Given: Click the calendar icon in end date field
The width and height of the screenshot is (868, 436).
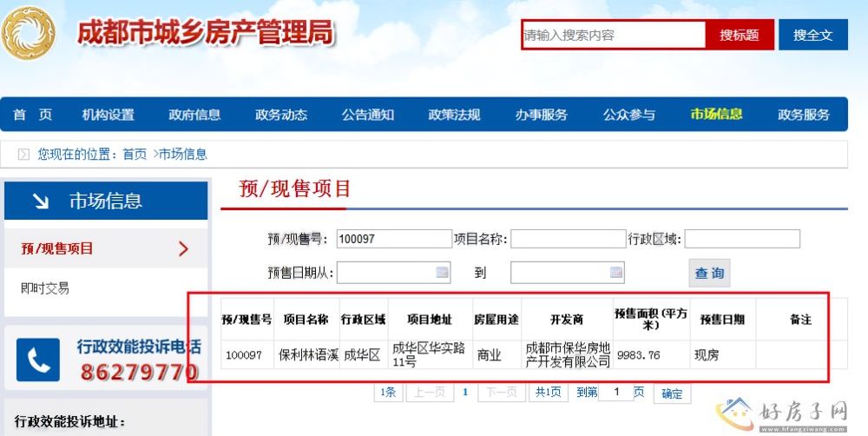Looking at the screenshot, I should click(x=615, y=273).
